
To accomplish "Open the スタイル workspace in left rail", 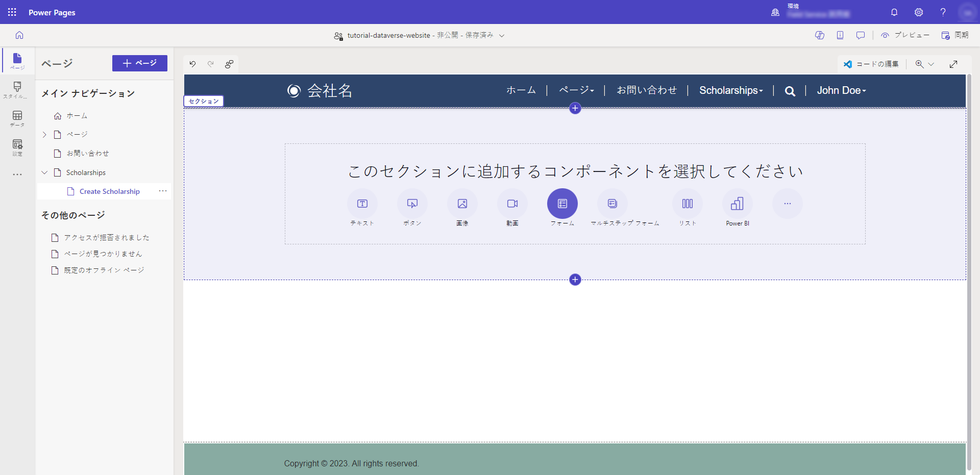I will (17, 90).
